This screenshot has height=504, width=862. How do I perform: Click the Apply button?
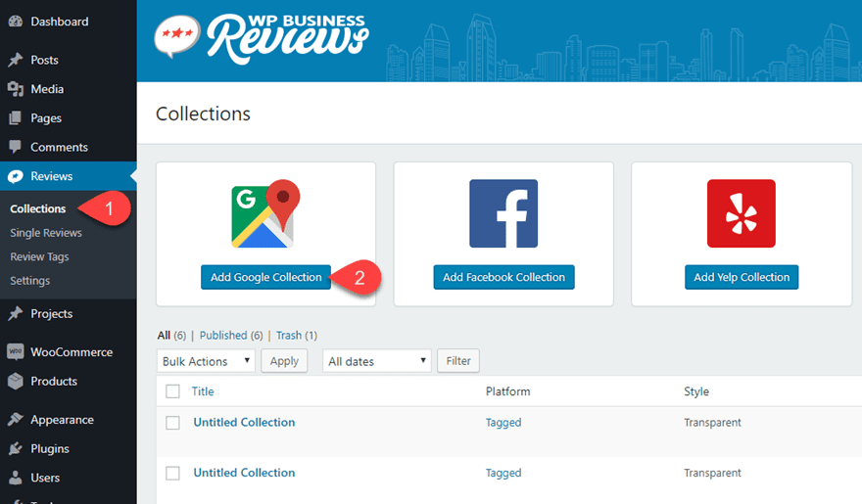284,361
